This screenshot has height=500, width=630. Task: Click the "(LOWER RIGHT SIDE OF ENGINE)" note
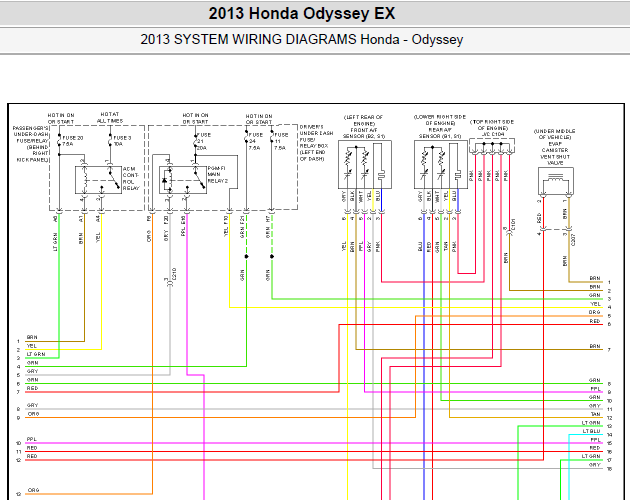pyautogui.click(x=440, y=120)
